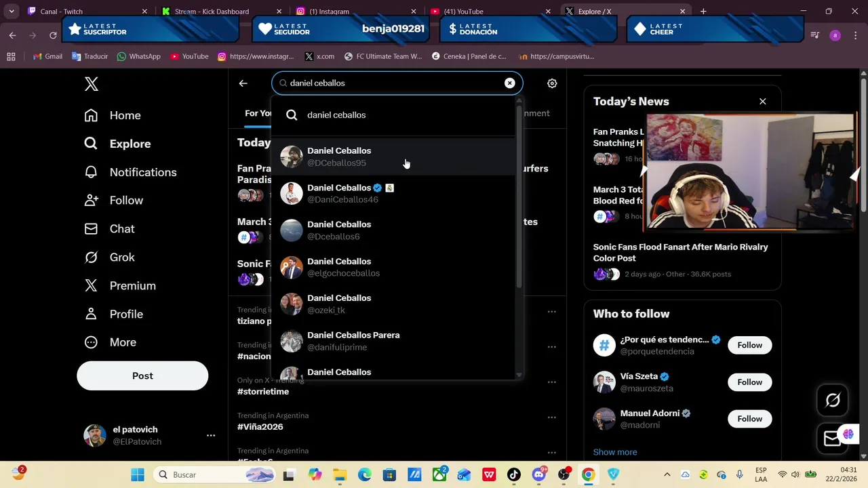This screenshot has width=868, height=488.
Task: Select the 'daniel ceballos' search suggestion row
Action: 393,115
